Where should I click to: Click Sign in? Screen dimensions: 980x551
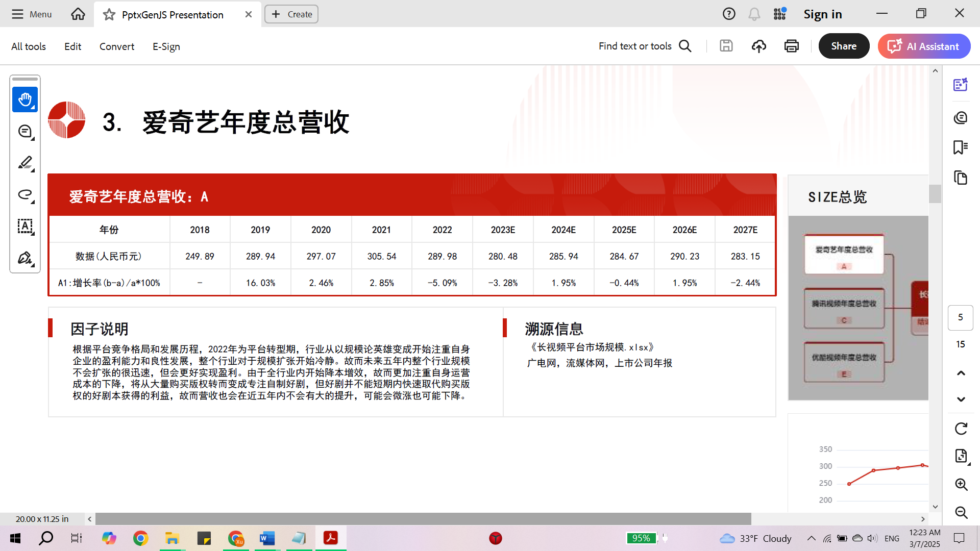tap(823, 14)
